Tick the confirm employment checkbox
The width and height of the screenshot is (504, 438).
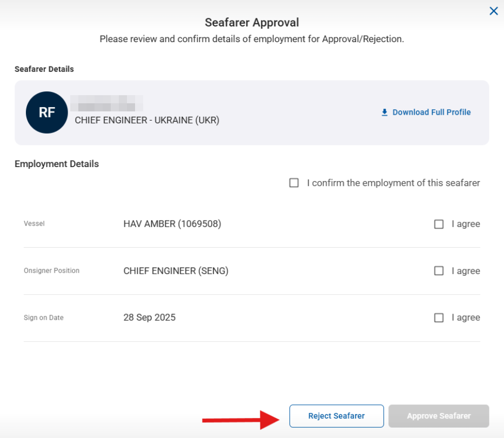(294, 183)
